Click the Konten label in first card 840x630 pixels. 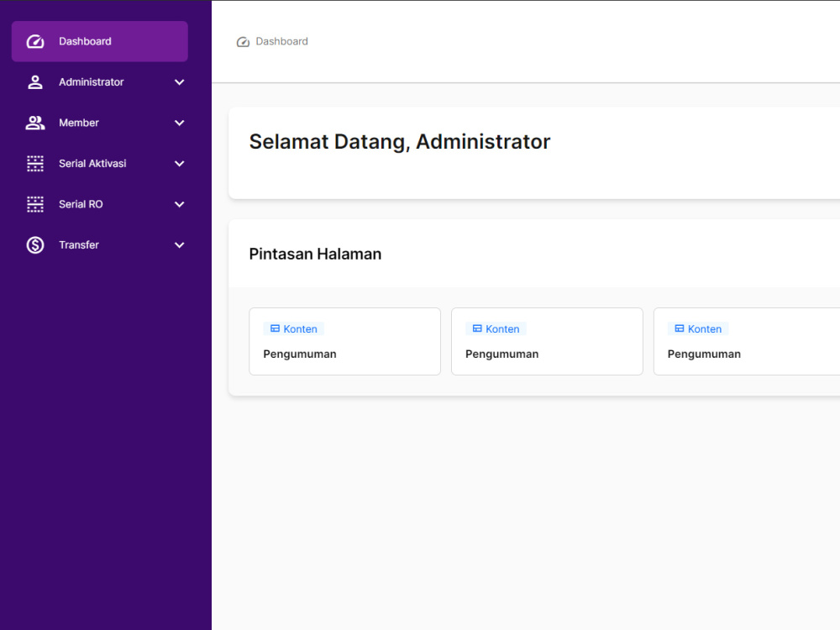(300, 329)
